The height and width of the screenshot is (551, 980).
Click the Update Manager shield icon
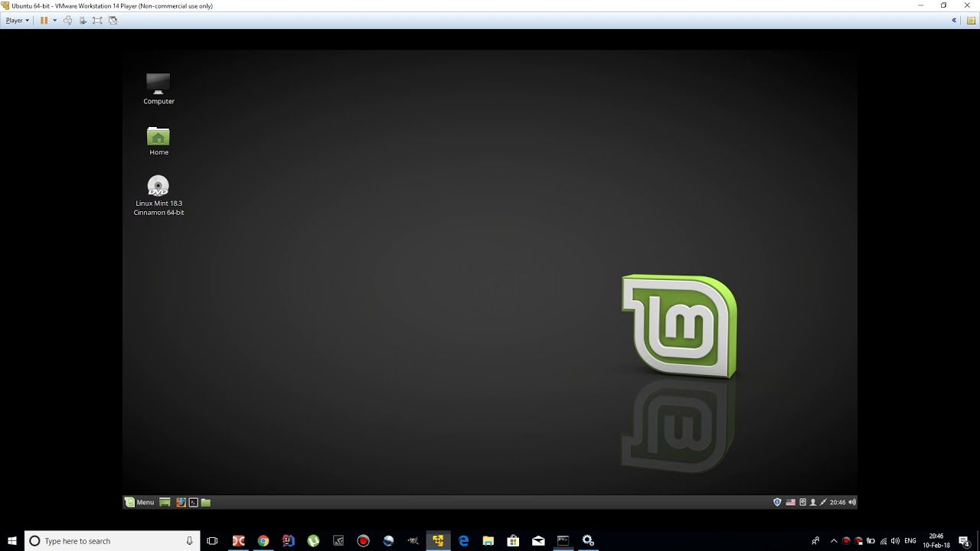(777, 502)
